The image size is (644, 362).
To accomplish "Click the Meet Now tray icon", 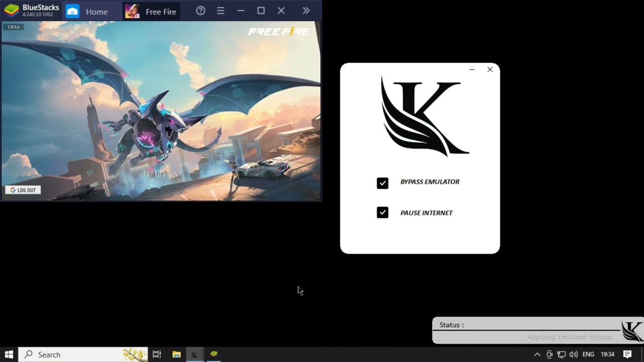I will [549, 354].
